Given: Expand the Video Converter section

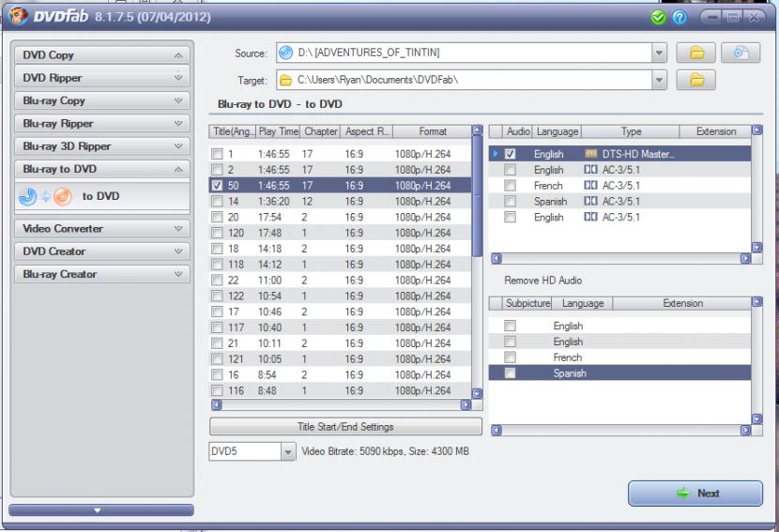Looking at the screenshot, I should [x=103, y=229].
